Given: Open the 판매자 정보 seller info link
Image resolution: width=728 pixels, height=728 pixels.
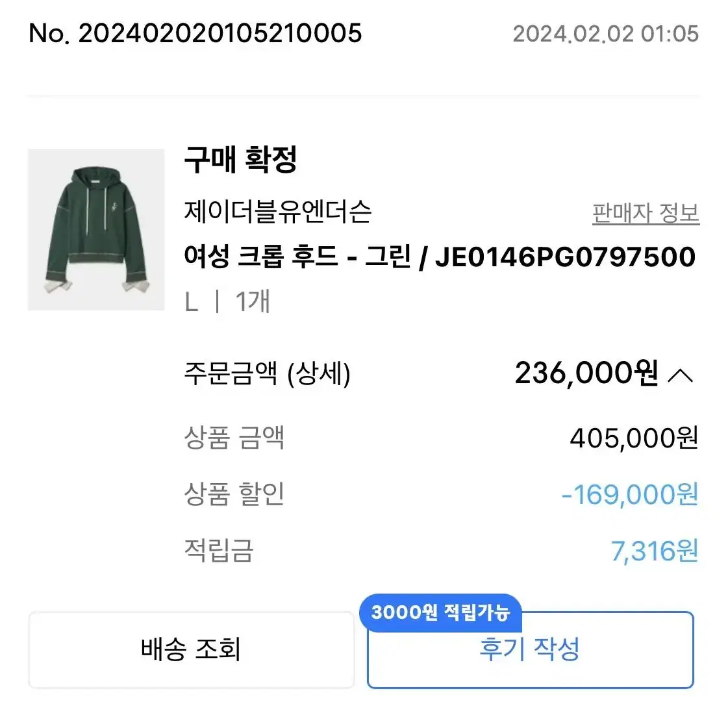Looking at the screenshot, I should [646, 213].
